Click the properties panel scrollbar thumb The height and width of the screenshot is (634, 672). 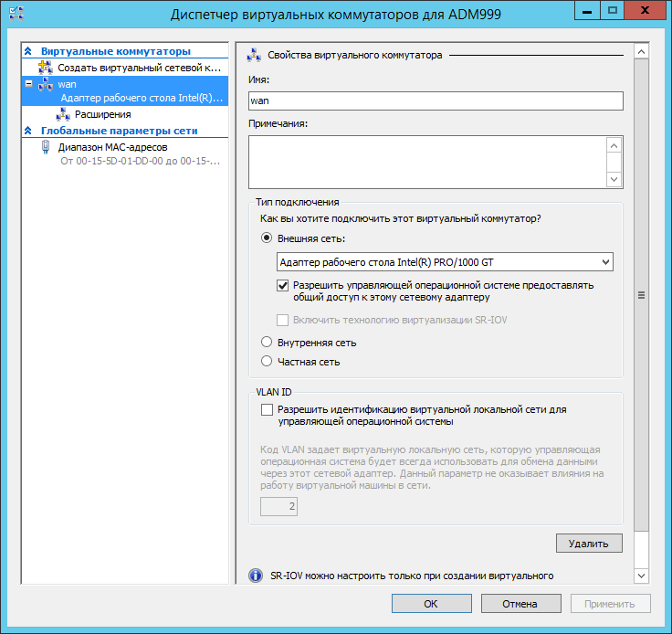click(641, 295)
